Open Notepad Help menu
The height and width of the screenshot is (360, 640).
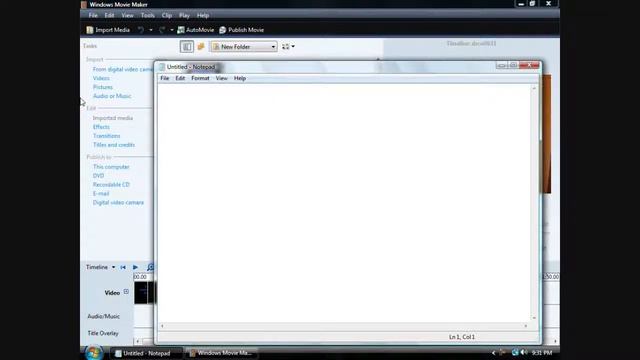pos(240,78)
